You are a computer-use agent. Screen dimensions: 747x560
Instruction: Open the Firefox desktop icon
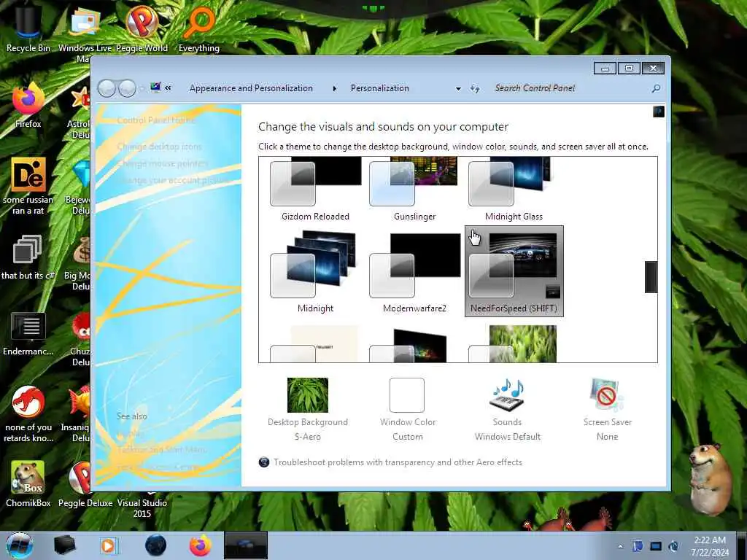(28, 105)
